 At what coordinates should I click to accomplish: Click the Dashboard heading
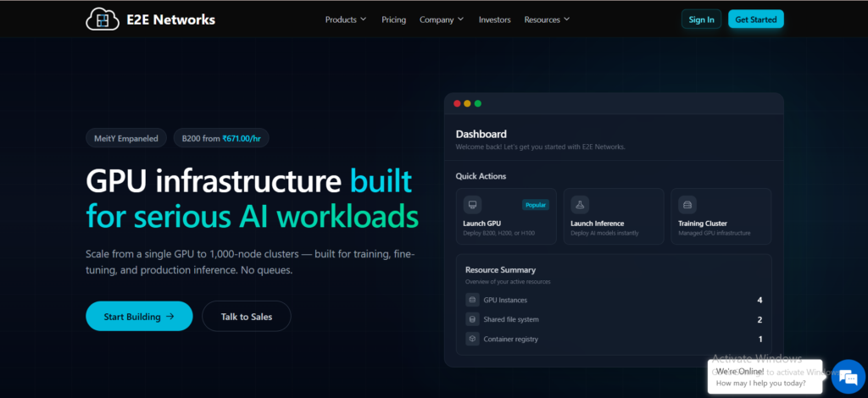481,134
